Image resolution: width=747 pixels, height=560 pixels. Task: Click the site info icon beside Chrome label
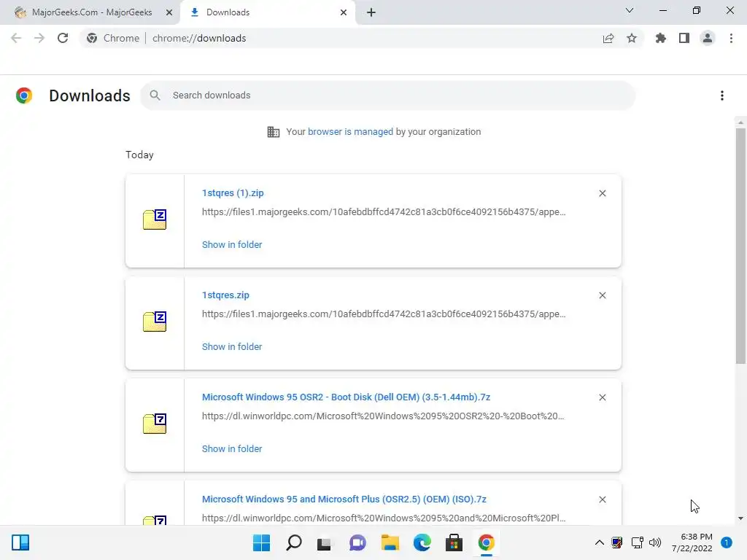pos(92,38)
